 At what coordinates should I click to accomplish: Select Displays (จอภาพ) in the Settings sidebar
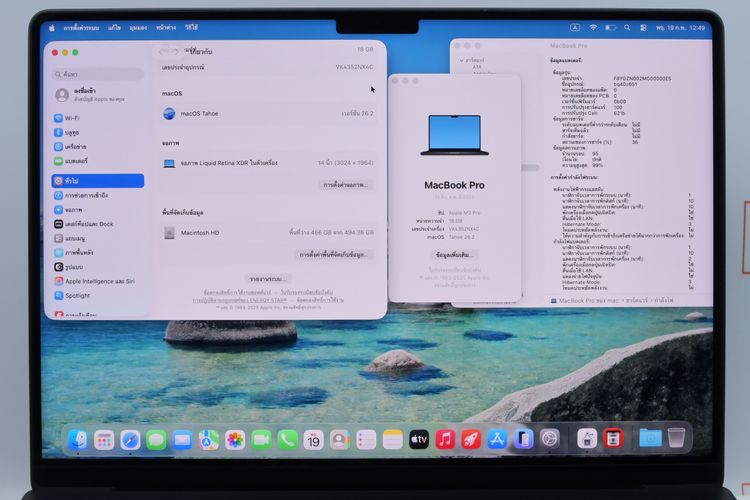pyautogui.click(x=98, y=210)
